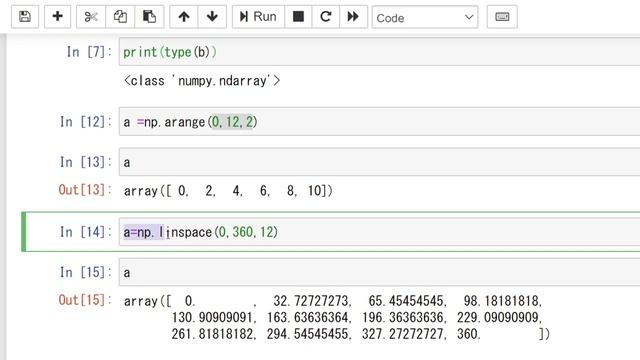Click the value 98.18181818 in the array output
The height and width of the screenshot is (360, 640).
click(502, 301)
